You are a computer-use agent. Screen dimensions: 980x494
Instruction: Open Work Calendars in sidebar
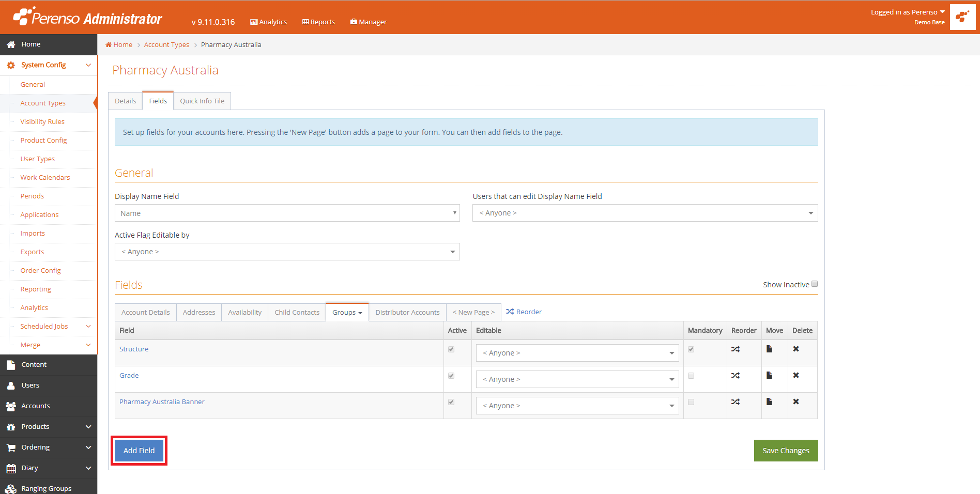(x=45, y=178)
